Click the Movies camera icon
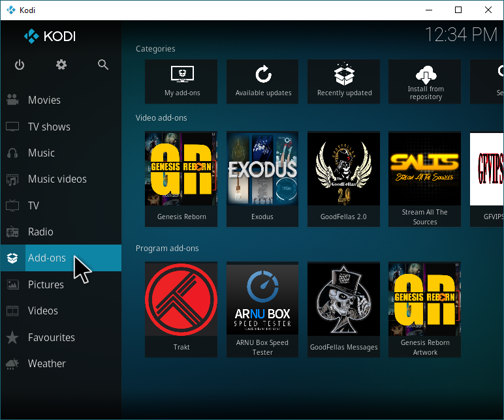 click(12, 100)
